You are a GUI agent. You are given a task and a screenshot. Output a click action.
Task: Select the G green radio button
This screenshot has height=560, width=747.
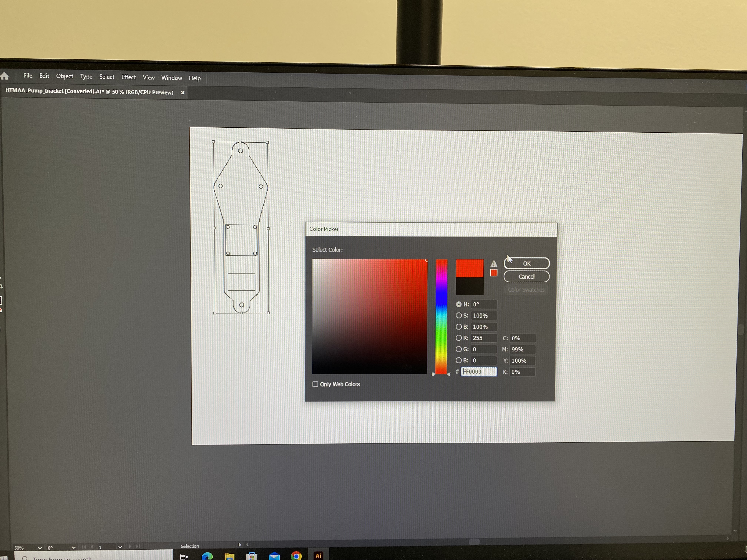point(459,349)
